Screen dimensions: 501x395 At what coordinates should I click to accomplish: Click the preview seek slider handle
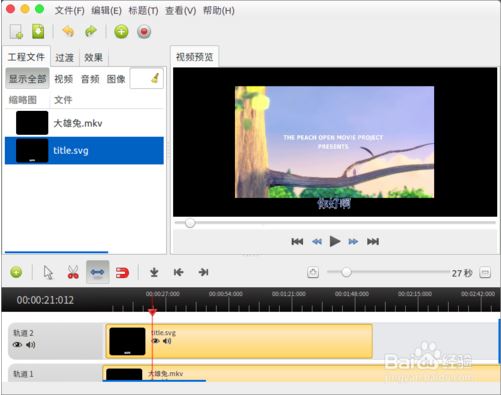(190, 223)
